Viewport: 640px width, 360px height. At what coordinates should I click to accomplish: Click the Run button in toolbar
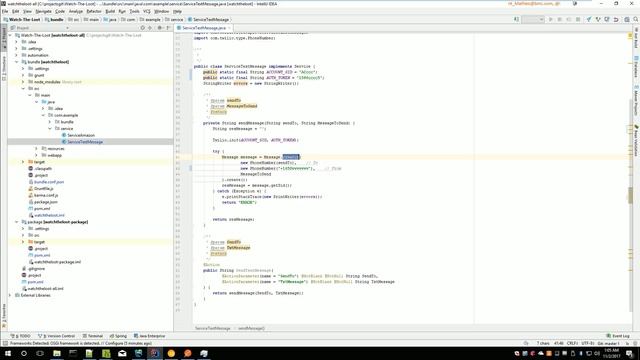(x=550, y=19)
